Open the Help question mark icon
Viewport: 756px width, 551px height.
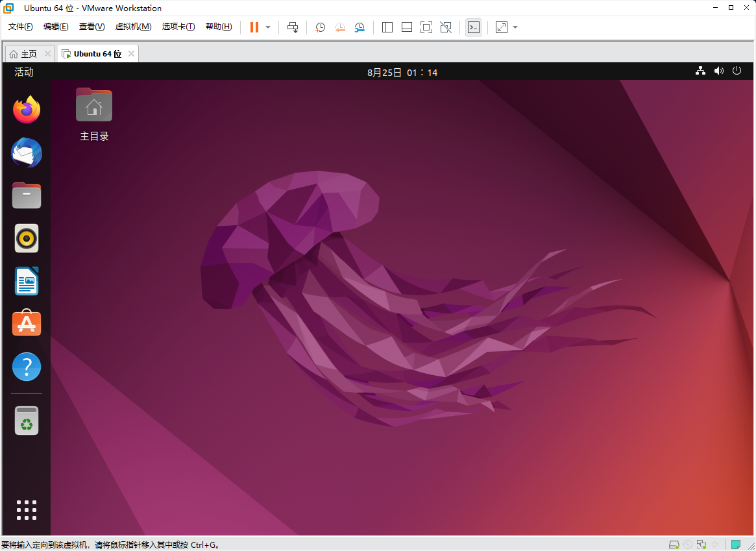click(27, 367)
